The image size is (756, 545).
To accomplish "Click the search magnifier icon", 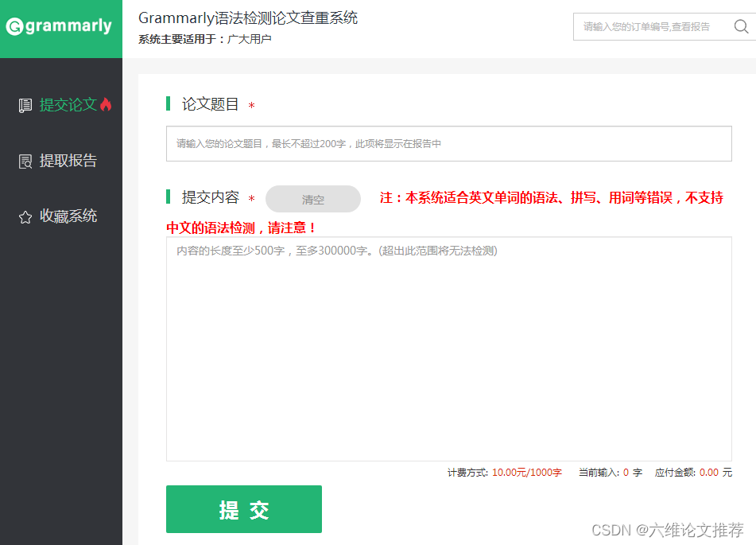I will tap(741, 26).
